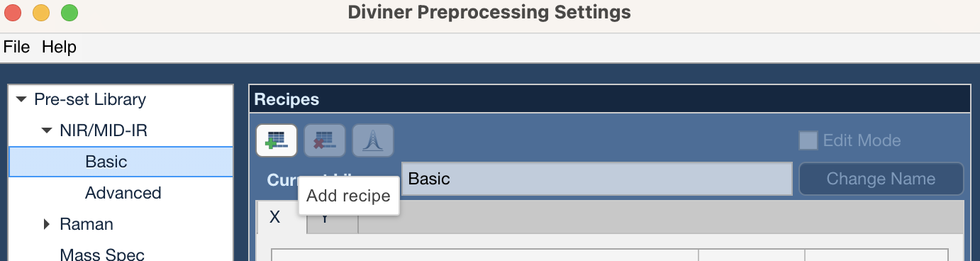Select the Mass Spec tree item

[x=102, y=255]
